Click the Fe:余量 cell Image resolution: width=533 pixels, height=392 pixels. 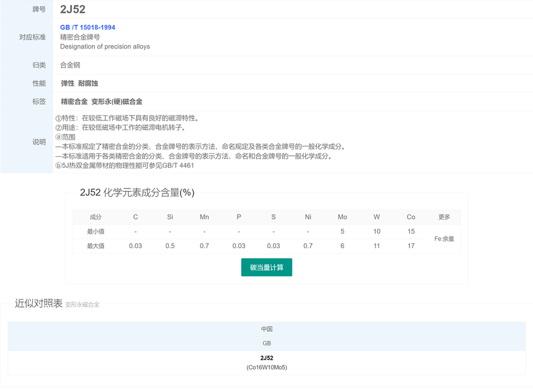[x=444, y=239]
